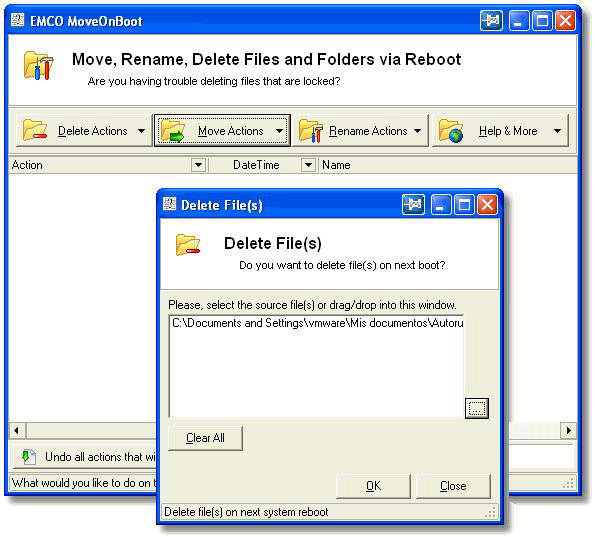Open the Move Actions menu button

tap(222, 131)
